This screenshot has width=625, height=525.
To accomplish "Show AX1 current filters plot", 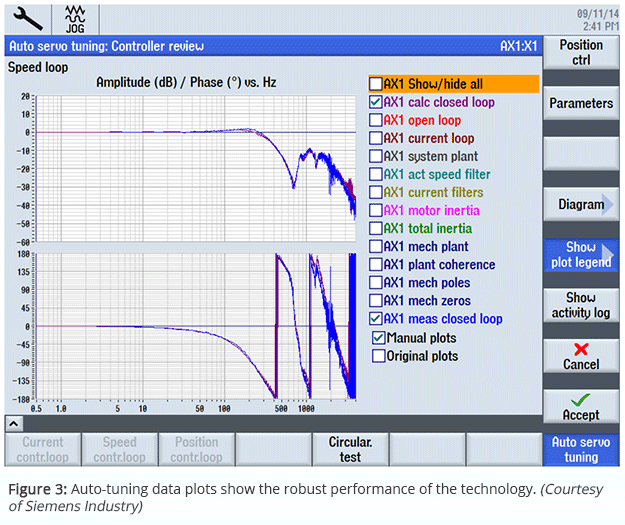I will coord(375,192).
